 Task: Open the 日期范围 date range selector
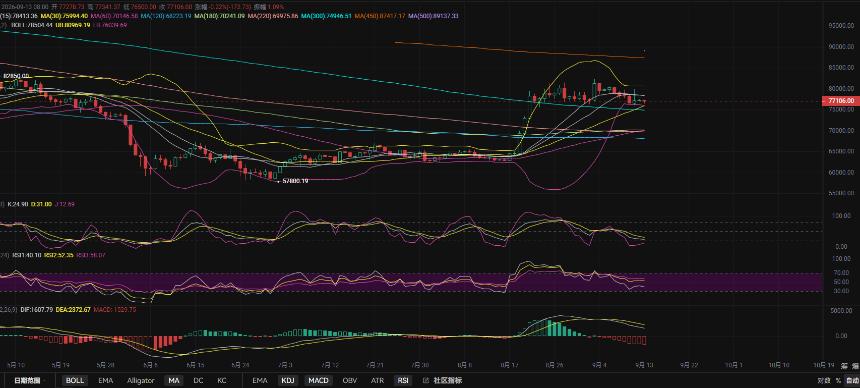[26, 380]
